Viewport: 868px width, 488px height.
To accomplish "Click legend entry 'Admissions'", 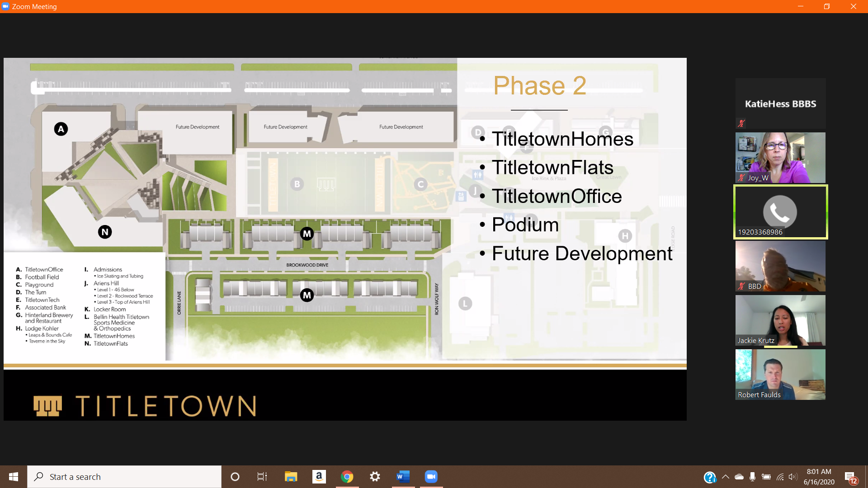I will click(108, 270).
